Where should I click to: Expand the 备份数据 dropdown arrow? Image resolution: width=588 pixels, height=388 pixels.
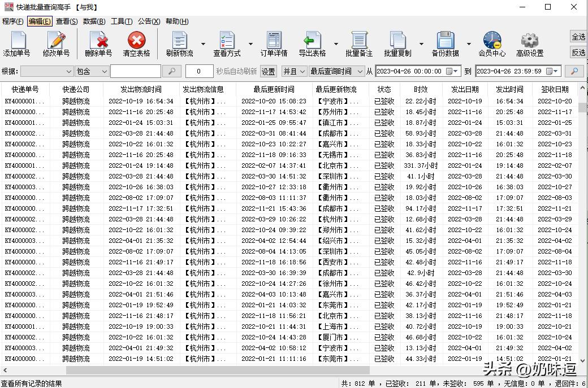pyautogui.click(x=469, y=44)
